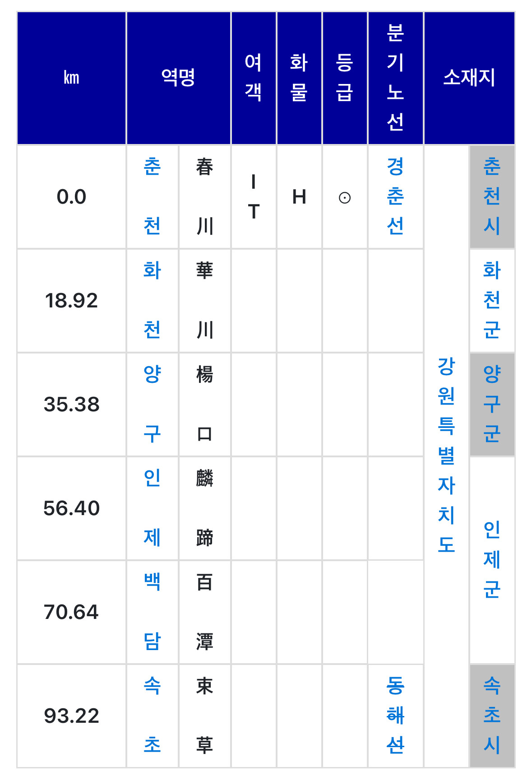Open the 인제군 location link
532x781 pixels.
pyautogui.click(x=492, y=560)
